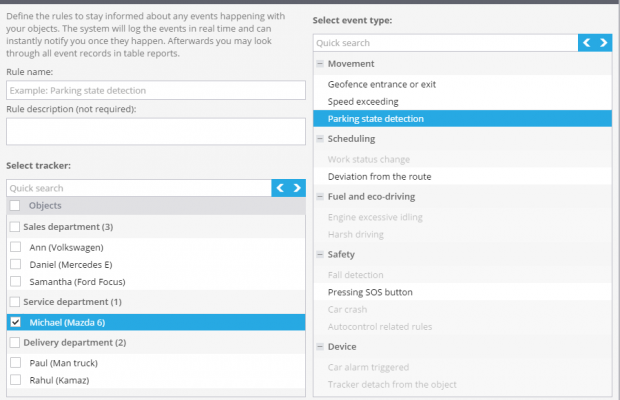Collapse the Safety event group
620x400 pixels.
pos(320,254)
